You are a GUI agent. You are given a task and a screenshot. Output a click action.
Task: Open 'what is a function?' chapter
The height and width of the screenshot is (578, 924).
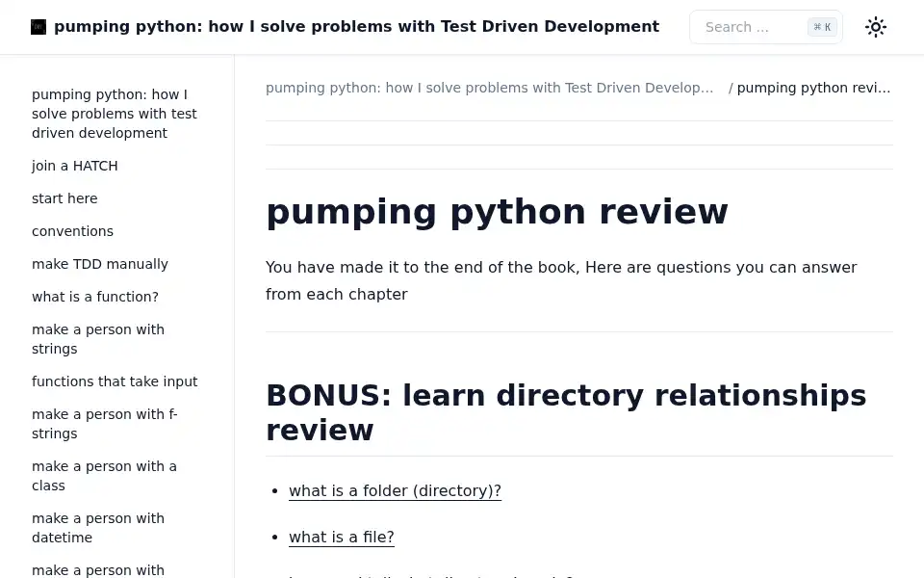tap(95, 297)
